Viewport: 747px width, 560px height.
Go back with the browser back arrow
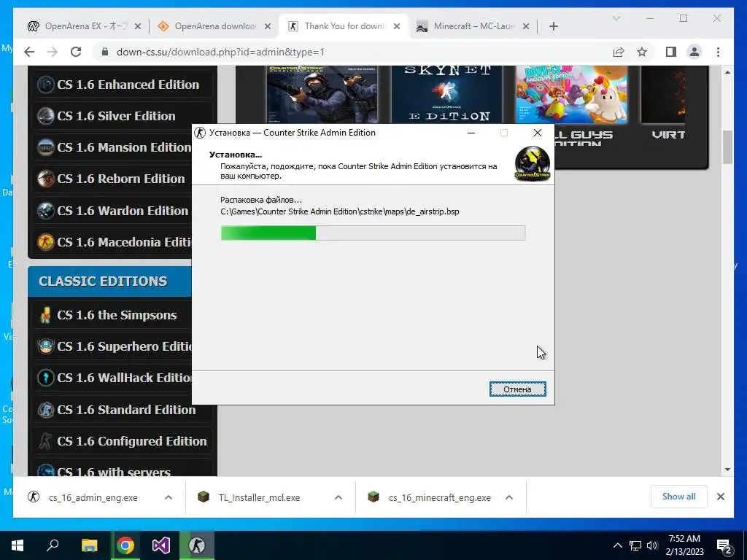point(29,52)
